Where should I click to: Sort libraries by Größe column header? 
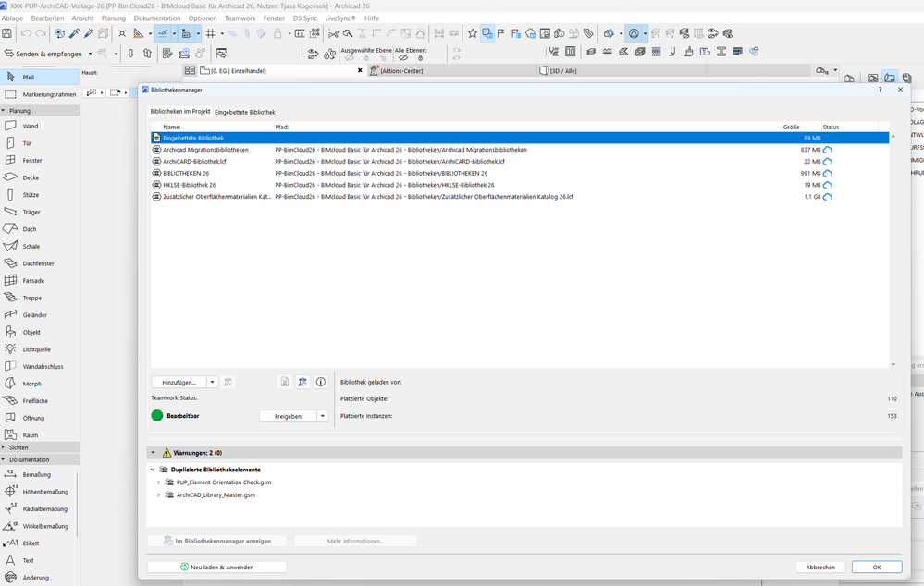(801, 127)
